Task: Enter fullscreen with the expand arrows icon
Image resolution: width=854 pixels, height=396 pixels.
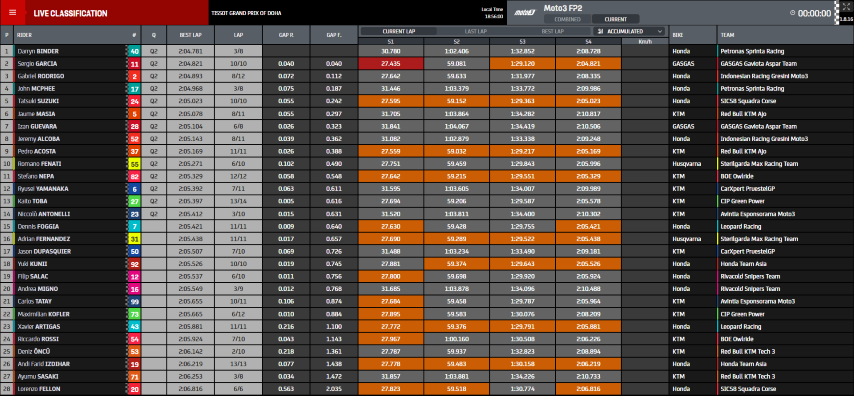Action: (846, 7)
